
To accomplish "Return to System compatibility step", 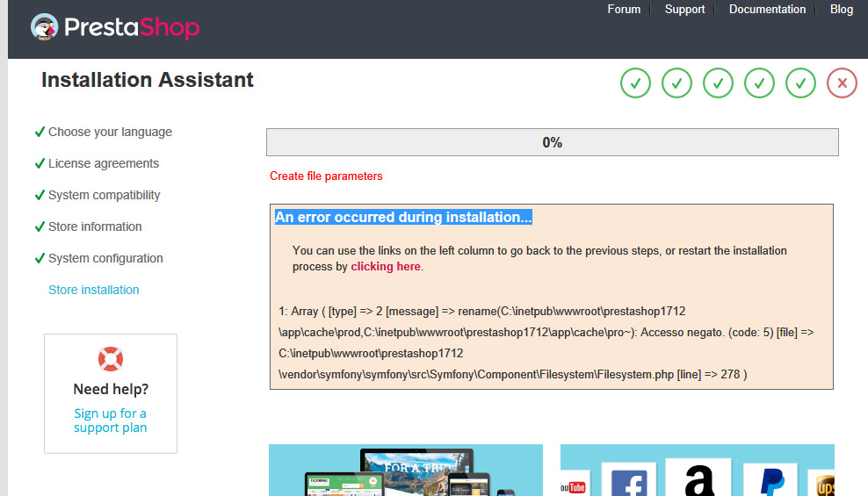I will (104, 195).
